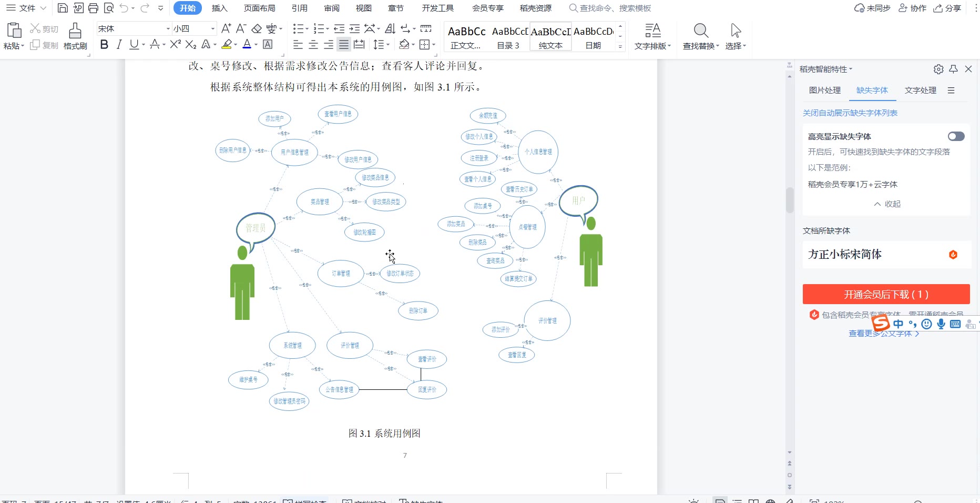Open the Insert ribbon tab
The image size is (980, 503).
pos(219,8)
